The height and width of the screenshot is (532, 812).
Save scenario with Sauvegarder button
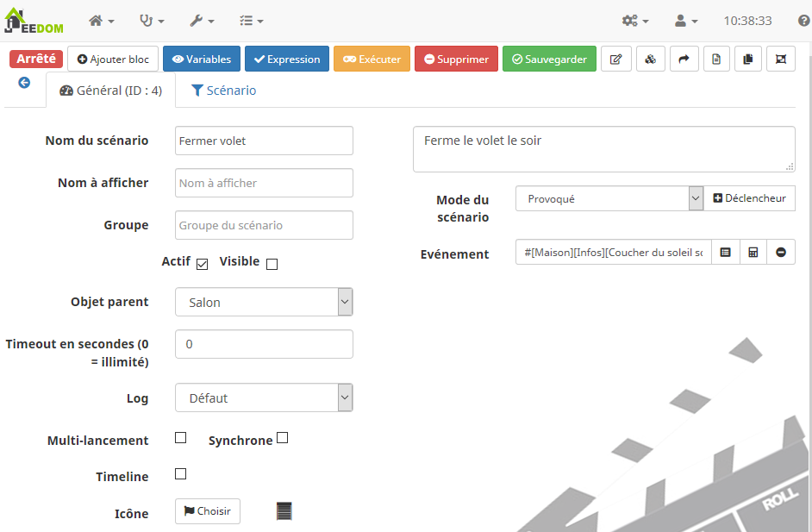[x=549, y=59]
